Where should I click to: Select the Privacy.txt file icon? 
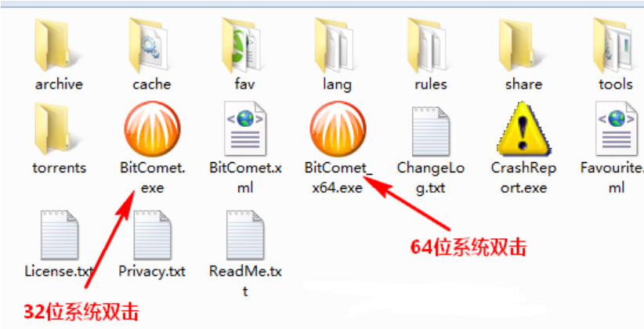tap(152, 235)
